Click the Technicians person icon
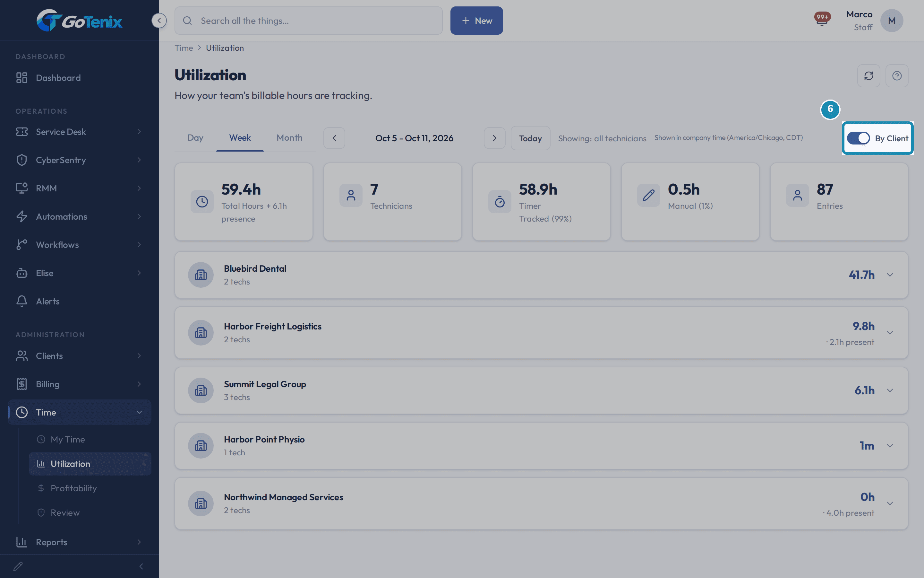 [x=350, y=195]
